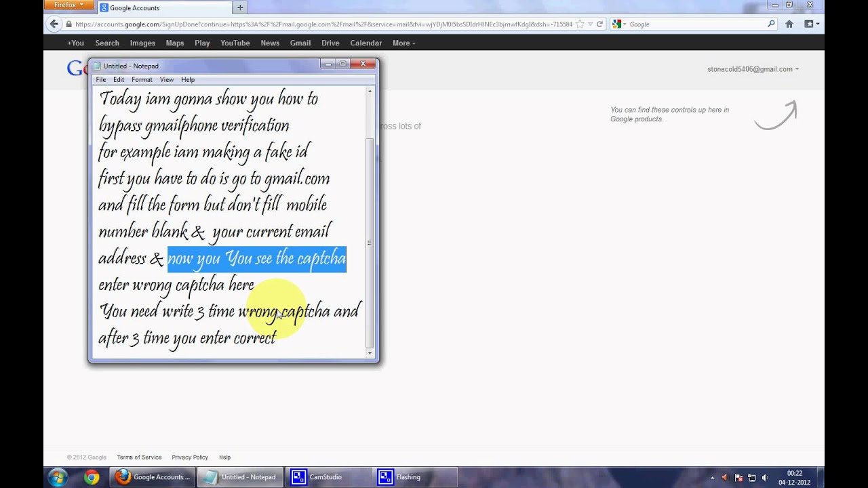Go to Google Search link
Image resolution: width=868 pixels, height=488 pixels.
(x=107, y=43)
